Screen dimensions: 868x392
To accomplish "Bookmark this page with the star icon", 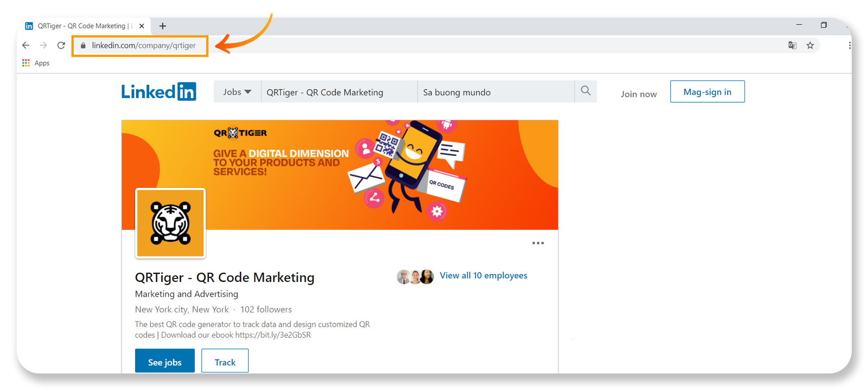I will [x=810, y=45].
